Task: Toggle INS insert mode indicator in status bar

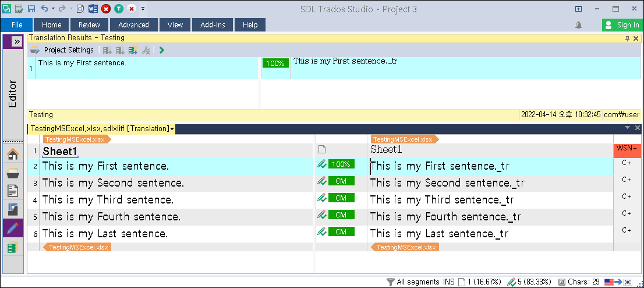Action: point(448,282)
